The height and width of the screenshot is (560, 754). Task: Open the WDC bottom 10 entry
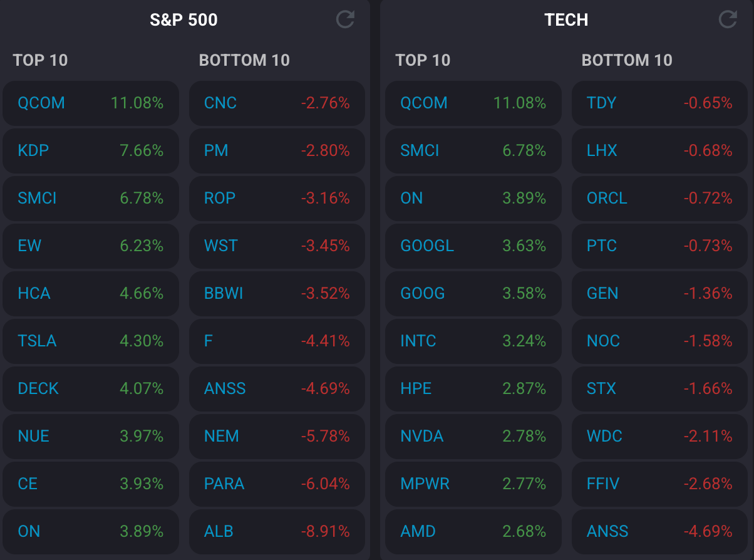pos(604,437)
